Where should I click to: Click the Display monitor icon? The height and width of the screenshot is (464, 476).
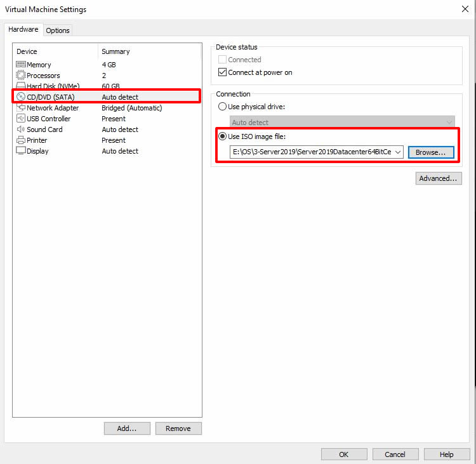click(21, 151)
